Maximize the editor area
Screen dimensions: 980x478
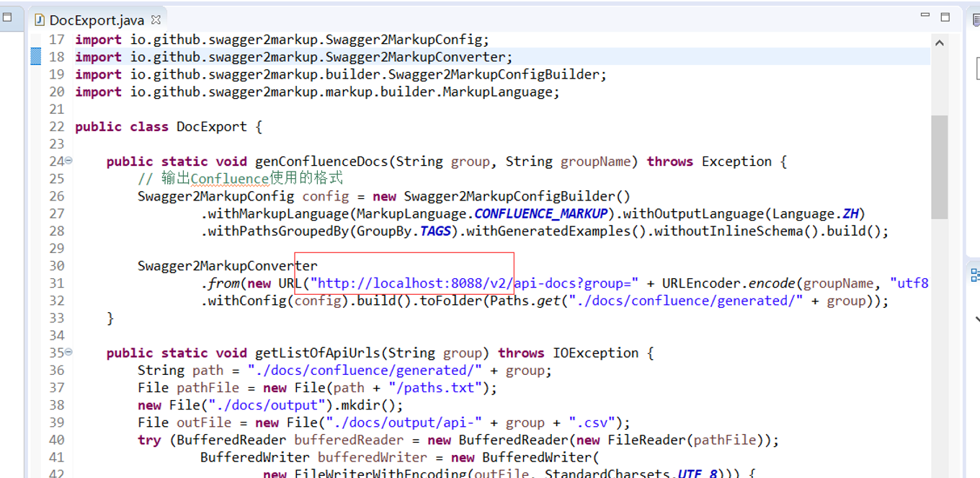945,17
